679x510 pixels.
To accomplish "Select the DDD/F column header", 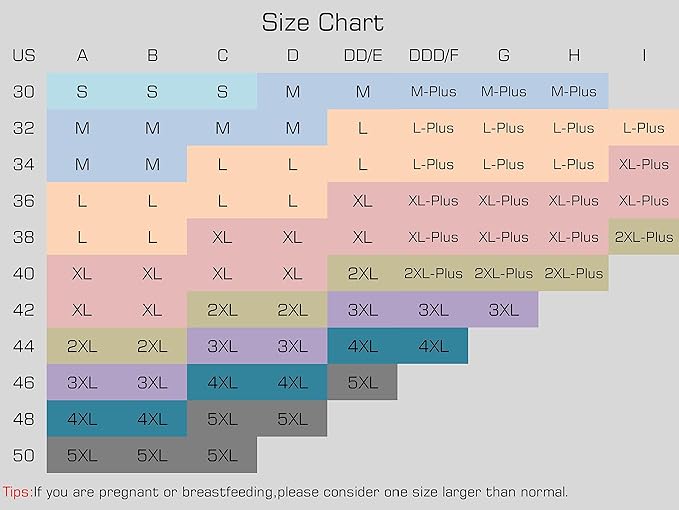I will click(x=433, y=56).
